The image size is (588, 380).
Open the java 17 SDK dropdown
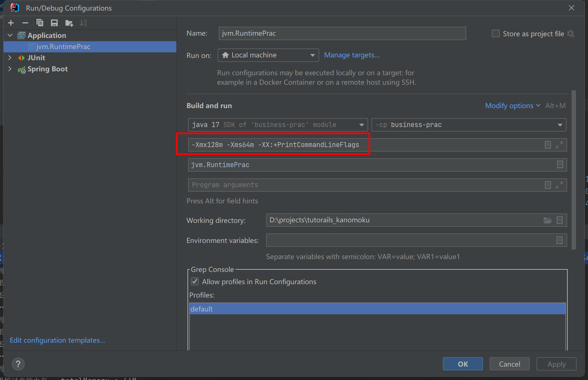click(278, 125)
